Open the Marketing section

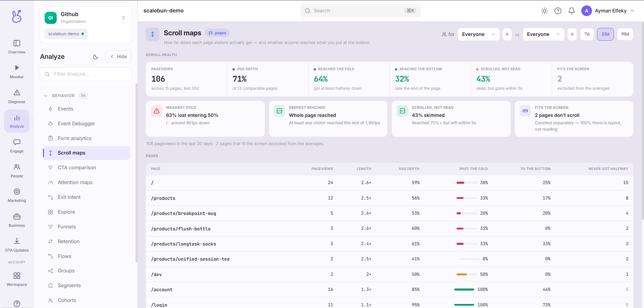17,195
